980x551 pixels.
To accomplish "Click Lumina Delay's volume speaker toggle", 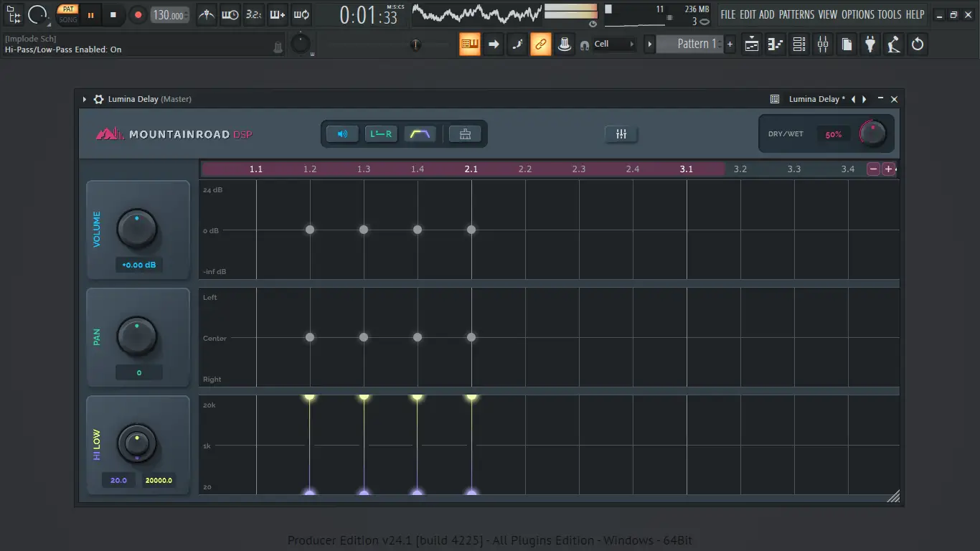I will click(x=342, y=133).
